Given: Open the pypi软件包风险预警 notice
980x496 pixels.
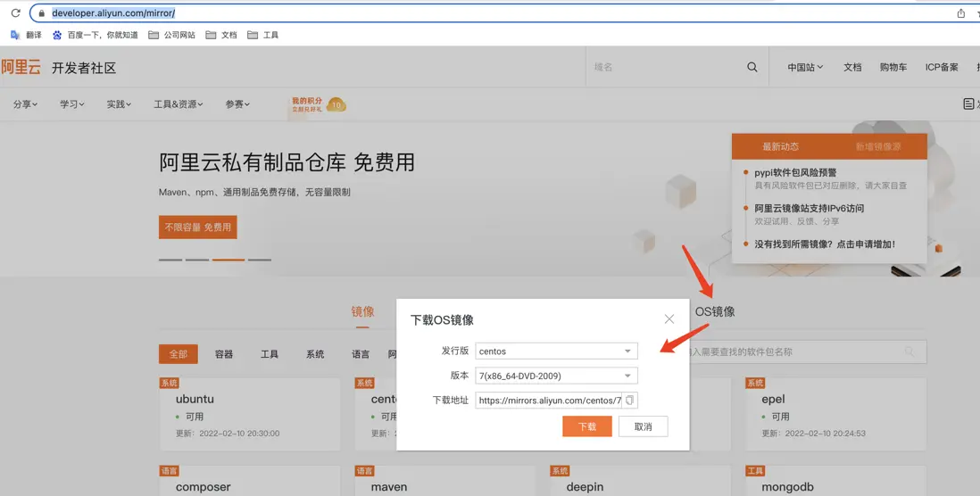Looking at the screenshot, I should 795,172.
